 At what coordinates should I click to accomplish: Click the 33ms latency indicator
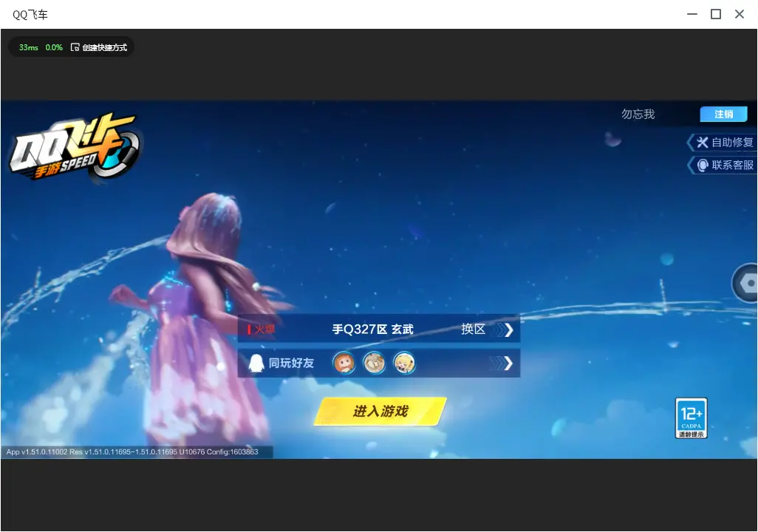[29, 47]
